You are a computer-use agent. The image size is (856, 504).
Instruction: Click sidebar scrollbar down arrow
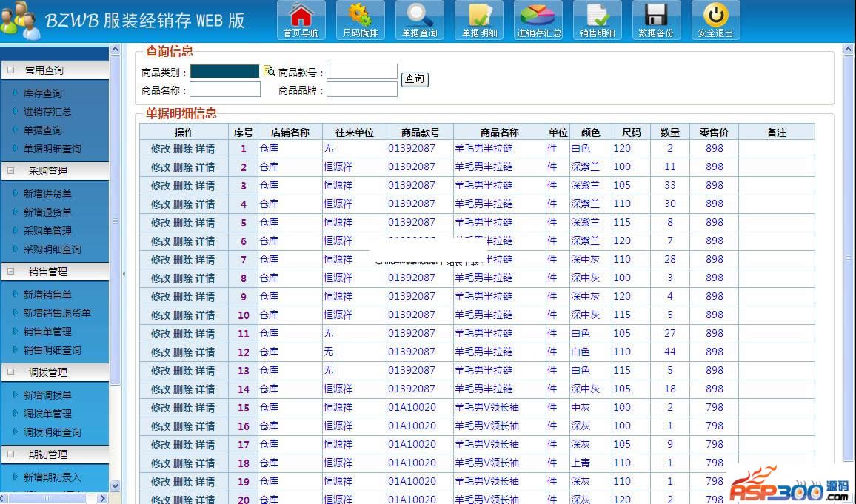point(115,485)
